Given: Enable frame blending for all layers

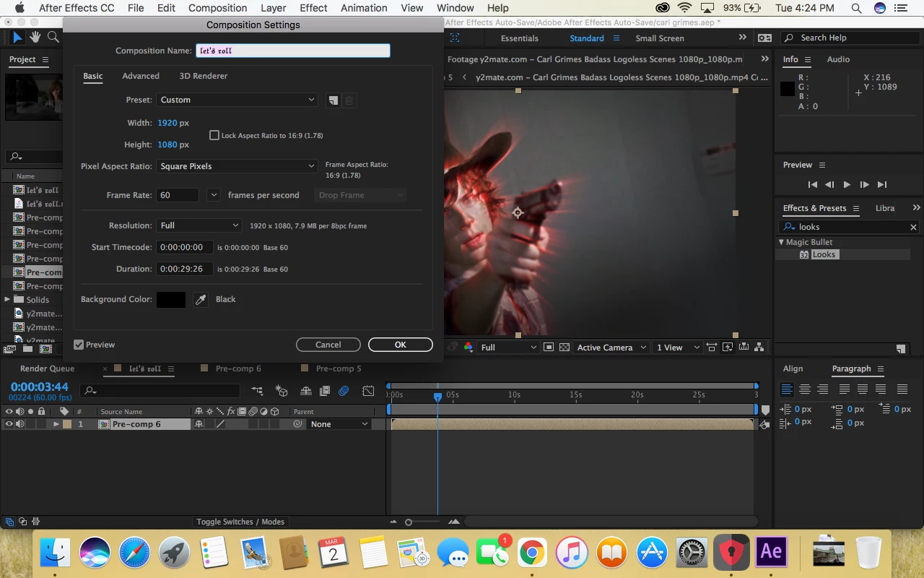Looking at the screenshot, I should click(325, 391).
